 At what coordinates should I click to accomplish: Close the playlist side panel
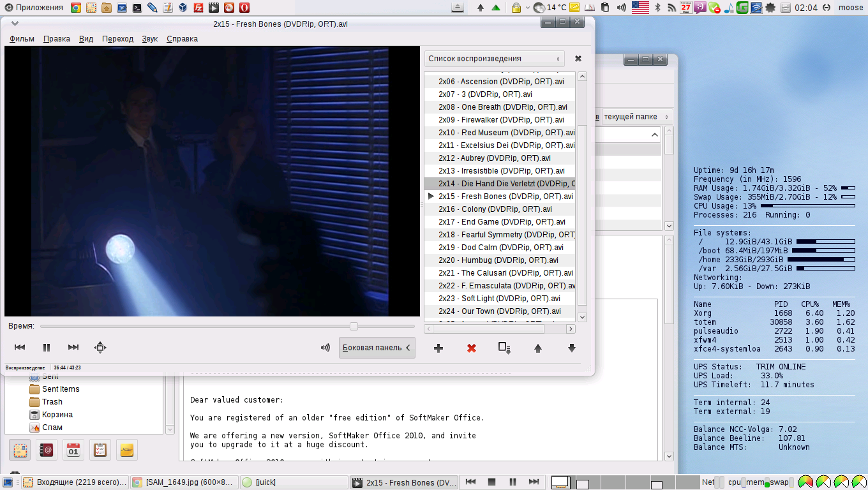pos(578,59)
